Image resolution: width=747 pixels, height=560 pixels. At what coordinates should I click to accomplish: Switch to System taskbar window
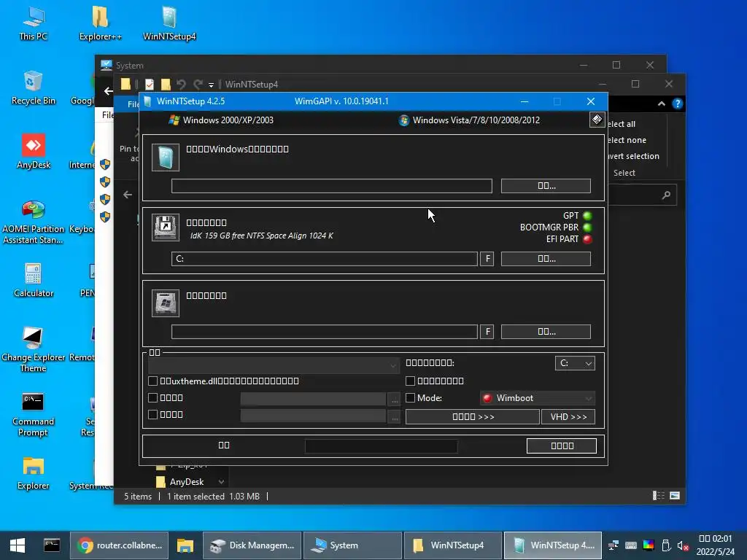tap(352, 545)
